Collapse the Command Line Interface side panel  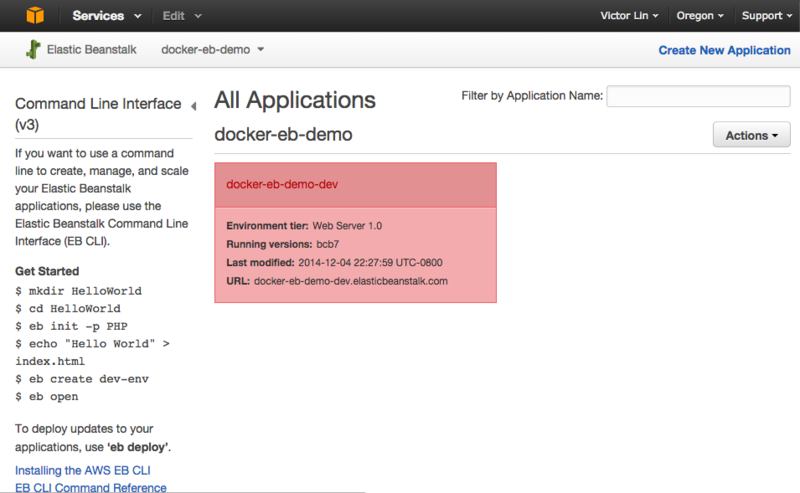[193, 106]
